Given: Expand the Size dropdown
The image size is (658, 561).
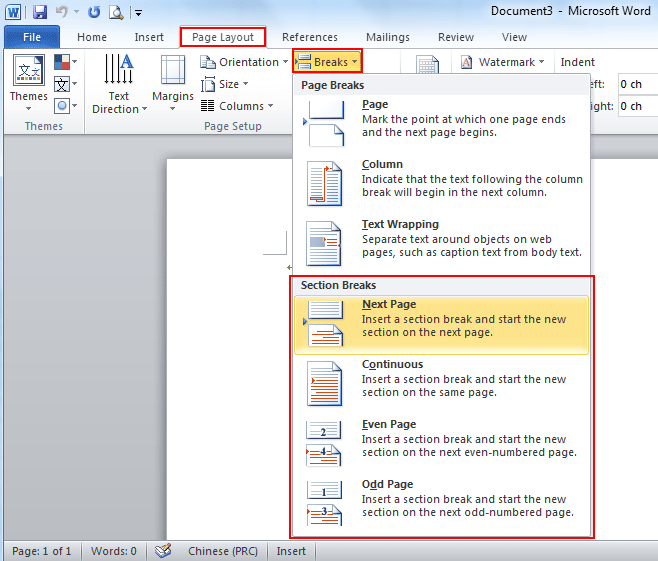Looking at the screenshot, I should pos(233,84).
